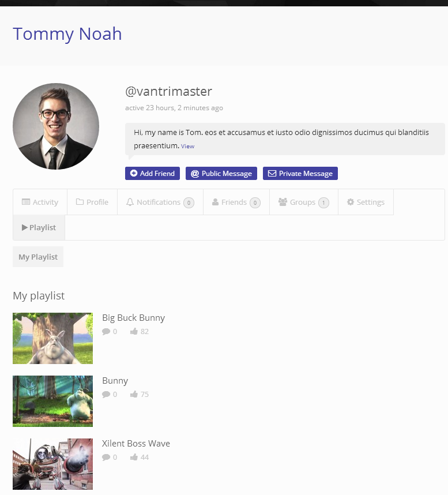Open the Big Buck Bunny video thumbnail
Image resolution: width=448 pixels, height=495 pixels.
[52, 338]
